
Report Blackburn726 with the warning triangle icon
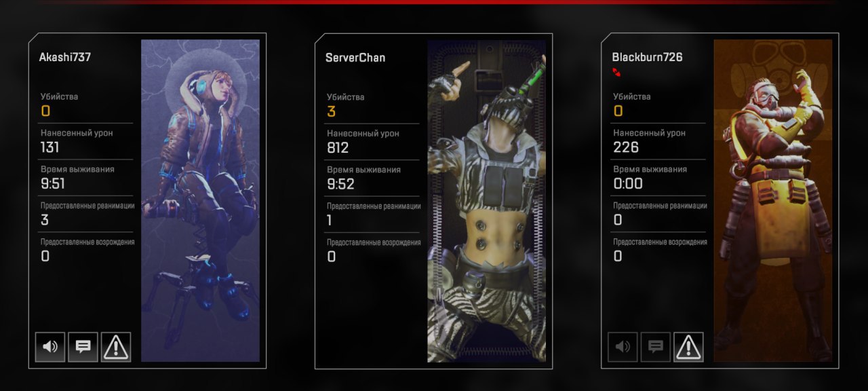(688, 347)
